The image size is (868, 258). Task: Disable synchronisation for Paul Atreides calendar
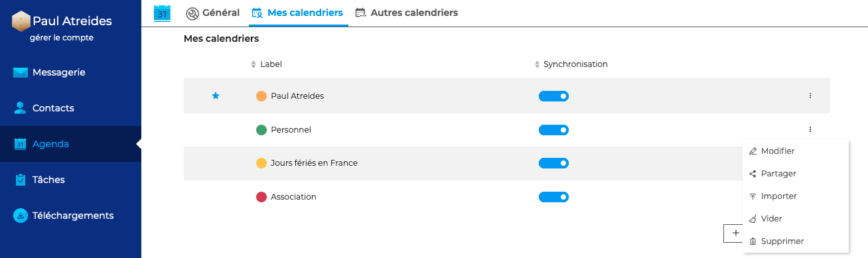553,96
